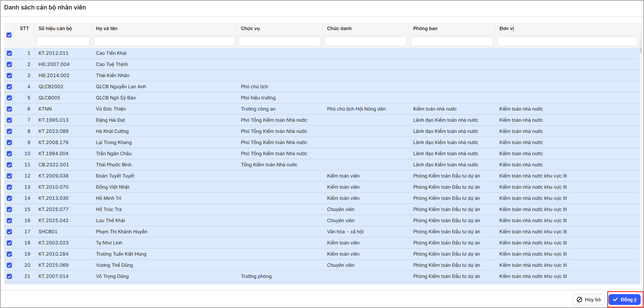Screen dimensions: 644x308
Task: Click the Đồng ý confirm button
Action: [624, 300]
